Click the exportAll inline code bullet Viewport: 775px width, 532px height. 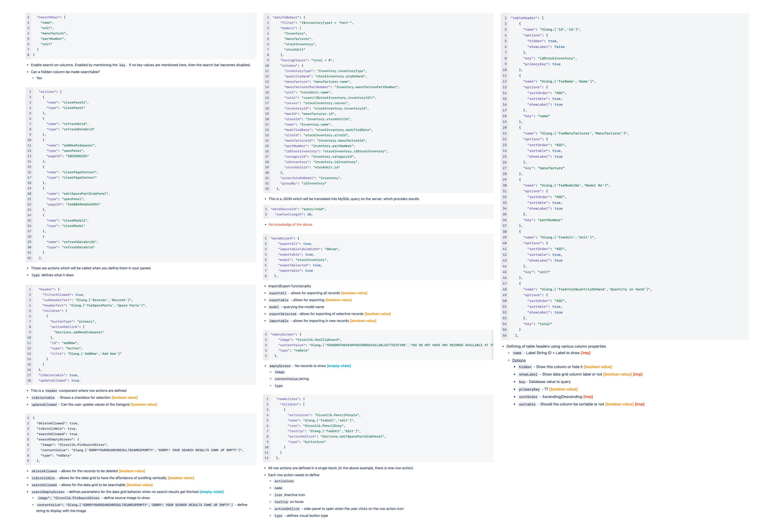coord(278,293)
